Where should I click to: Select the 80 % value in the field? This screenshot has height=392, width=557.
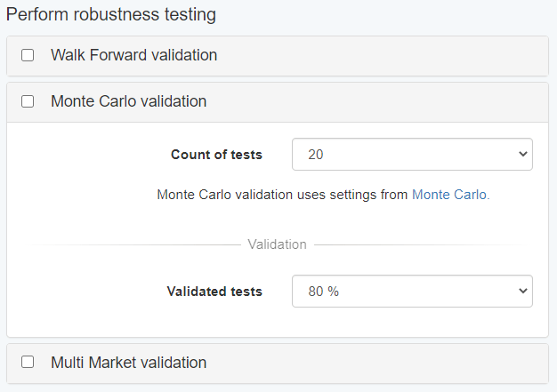pos(323,292)
